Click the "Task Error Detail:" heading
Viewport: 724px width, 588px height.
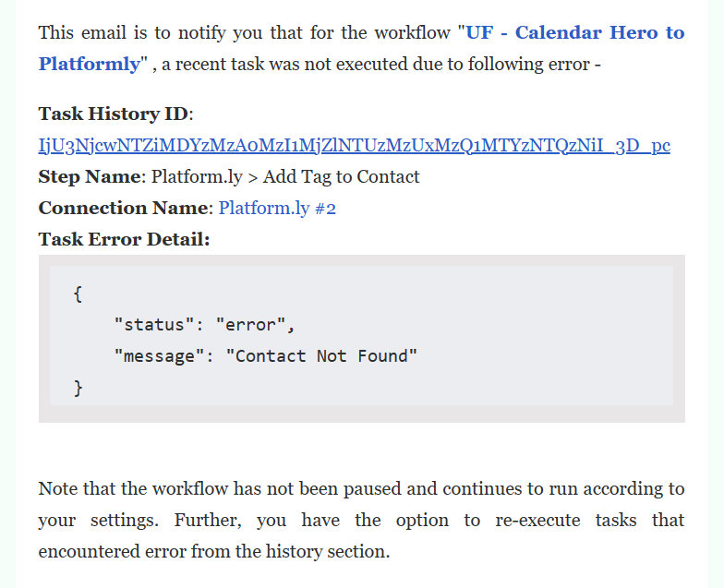pyautogui.click(x=124, y=240)
